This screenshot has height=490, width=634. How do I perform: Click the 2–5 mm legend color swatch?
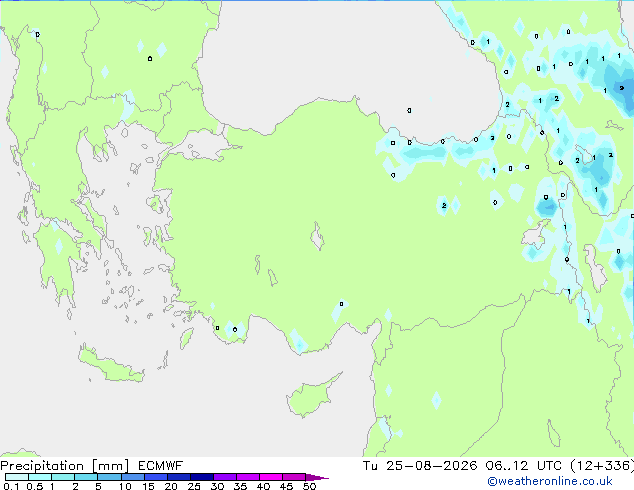(86, 477)
